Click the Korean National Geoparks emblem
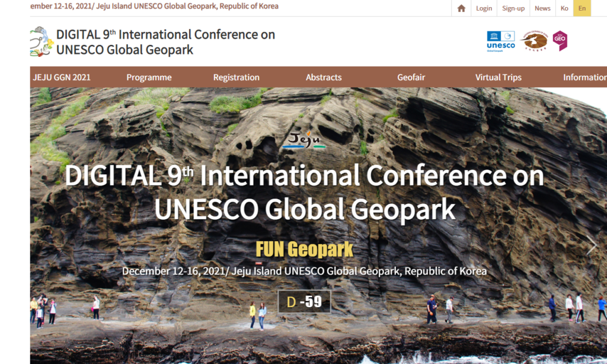The height and width of the screenshot is (364, 607). click(x=535, y=41)
